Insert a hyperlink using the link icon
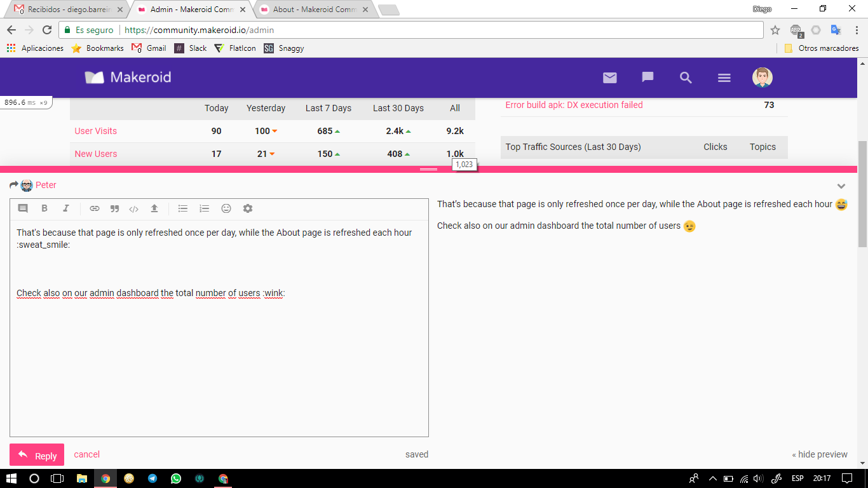Viewport: 868px width, 488px height. [x=95, y=208]
